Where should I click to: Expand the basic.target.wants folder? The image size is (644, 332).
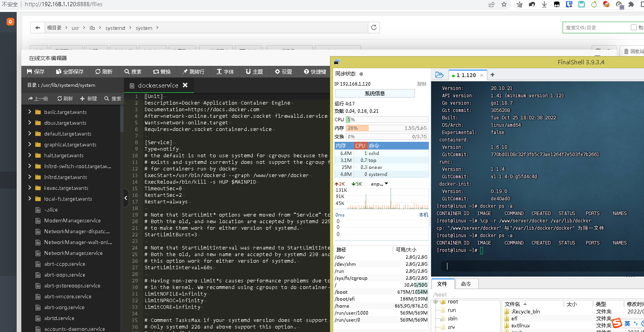coord(30,112)
